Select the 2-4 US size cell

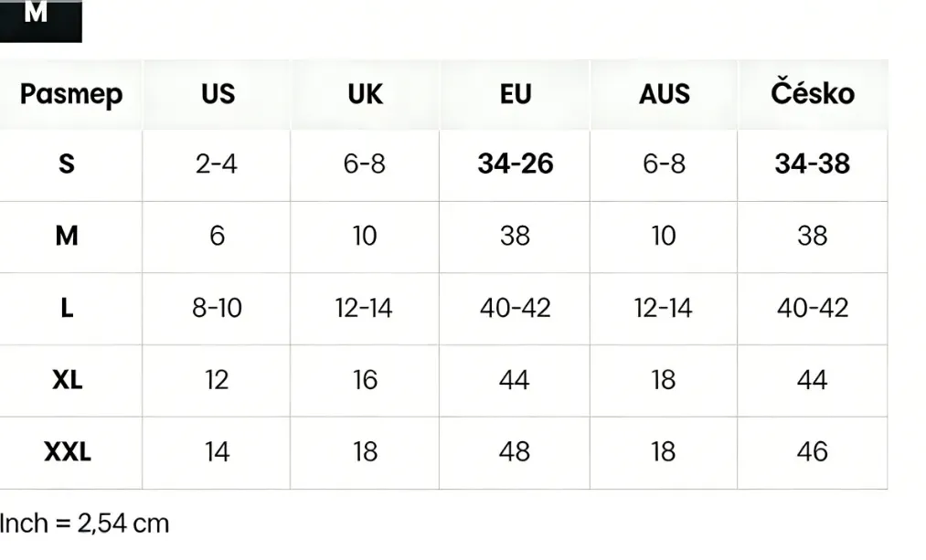tap(217, 164)
